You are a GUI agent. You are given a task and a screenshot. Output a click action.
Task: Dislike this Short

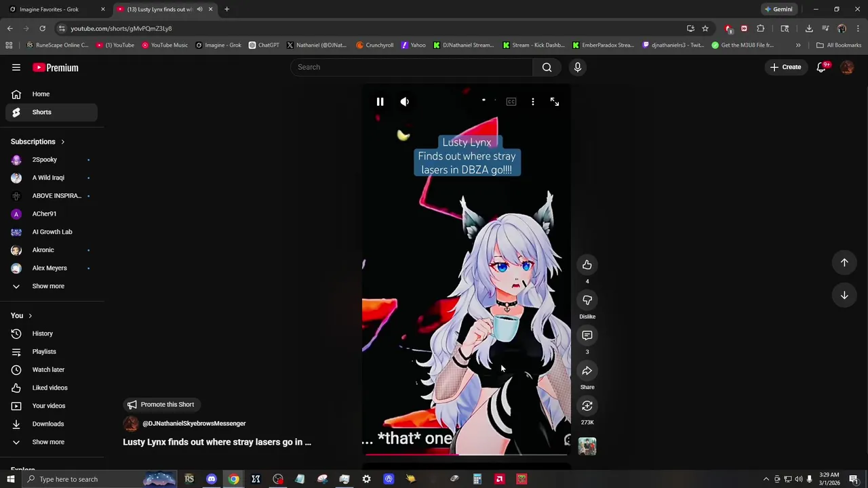(x=587, y=300)
